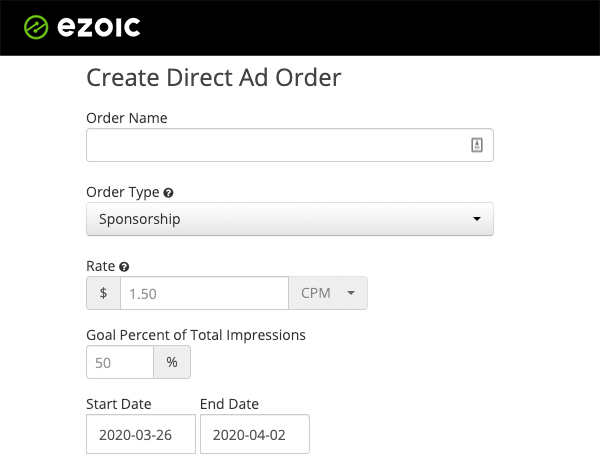Screen dimensions: 600x463
Task: Click the Goal Percent of Total Impressions label
Action: click(196, 335)
